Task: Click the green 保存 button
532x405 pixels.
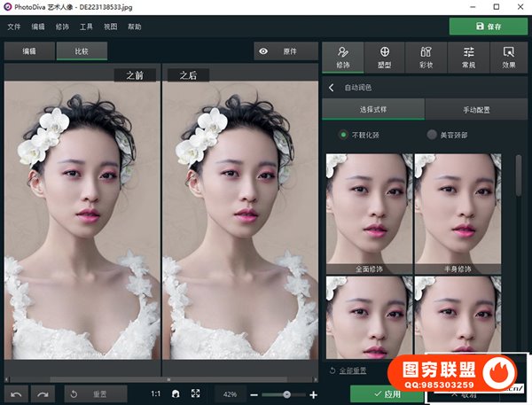Action: (x=488, y=27)
